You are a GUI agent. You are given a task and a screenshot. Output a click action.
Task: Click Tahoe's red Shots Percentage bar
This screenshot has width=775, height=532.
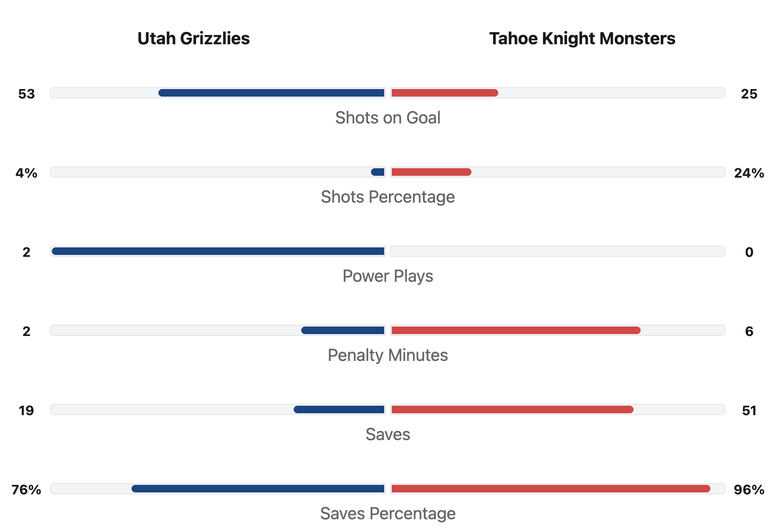(431, 172)
